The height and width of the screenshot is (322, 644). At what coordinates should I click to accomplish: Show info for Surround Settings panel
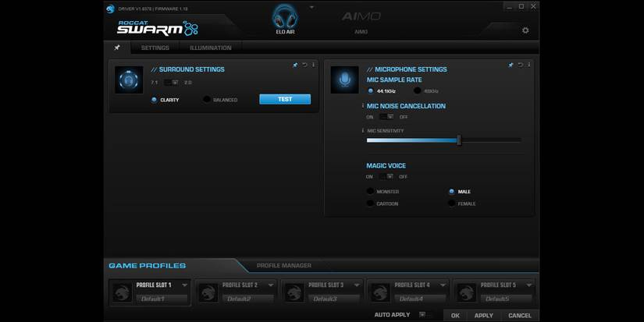click(313, 65)
